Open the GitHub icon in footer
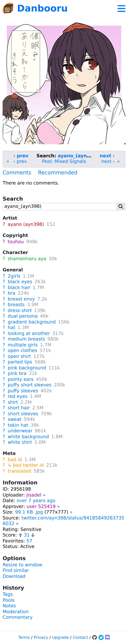The height and width of the screenshot is (644, 128). tap(94, 637)
